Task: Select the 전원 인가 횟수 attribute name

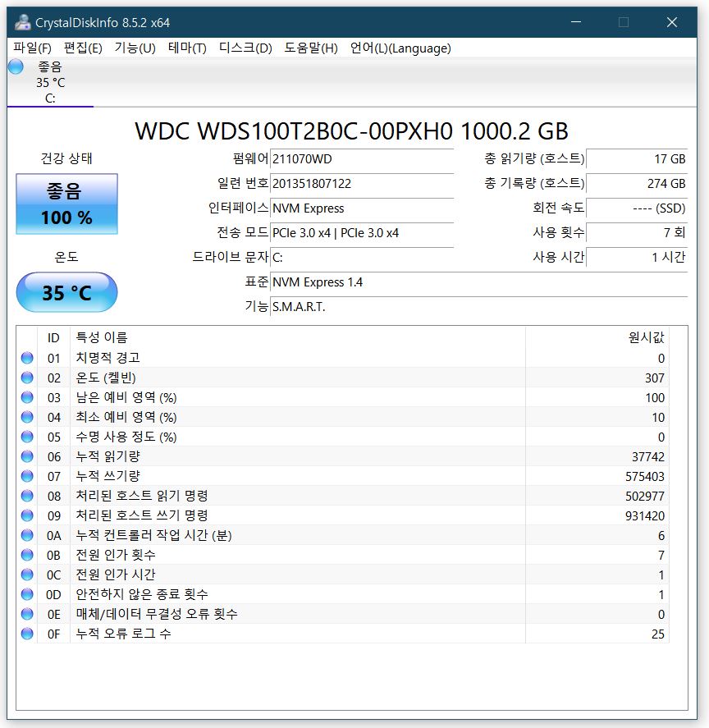Action: pos(116,555)
